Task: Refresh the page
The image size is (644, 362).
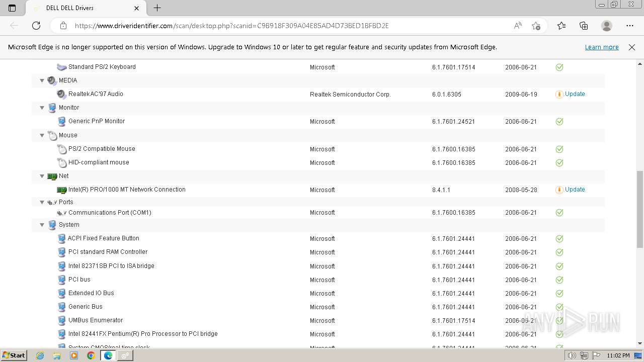Action: 36,26
